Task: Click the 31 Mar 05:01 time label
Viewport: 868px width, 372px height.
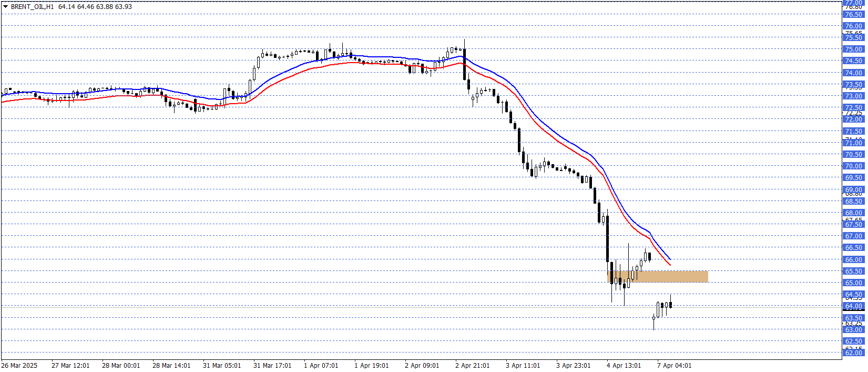Action: [x=222, y=366]
